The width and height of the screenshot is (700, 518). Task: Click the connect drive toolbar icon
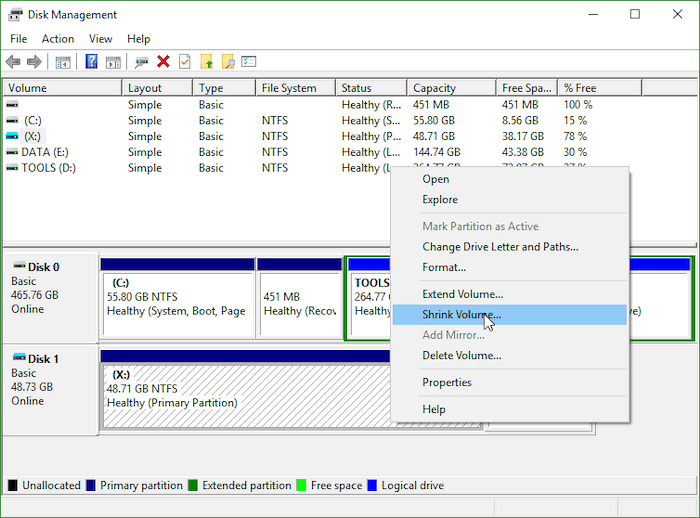142,62
